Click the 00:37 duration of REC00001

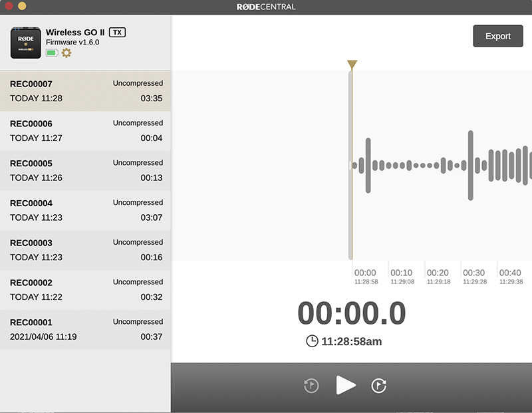pos(152,337)
